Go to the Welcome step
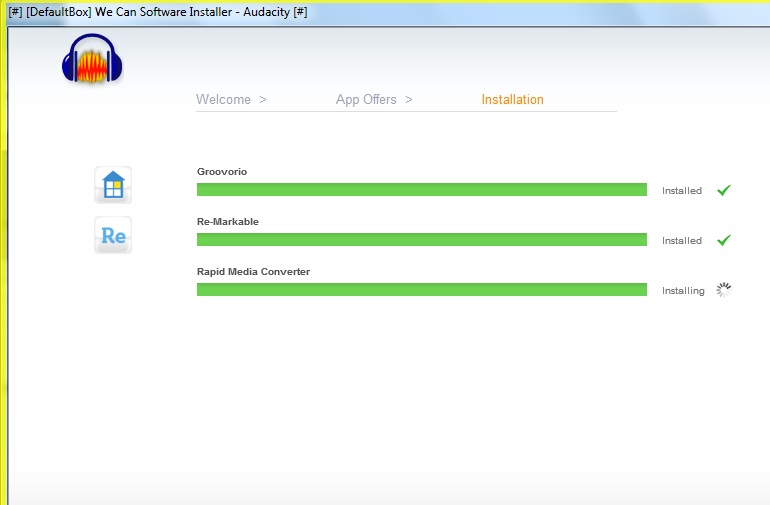This screenshot has width=770, height=505. click(x=223, y=100)
